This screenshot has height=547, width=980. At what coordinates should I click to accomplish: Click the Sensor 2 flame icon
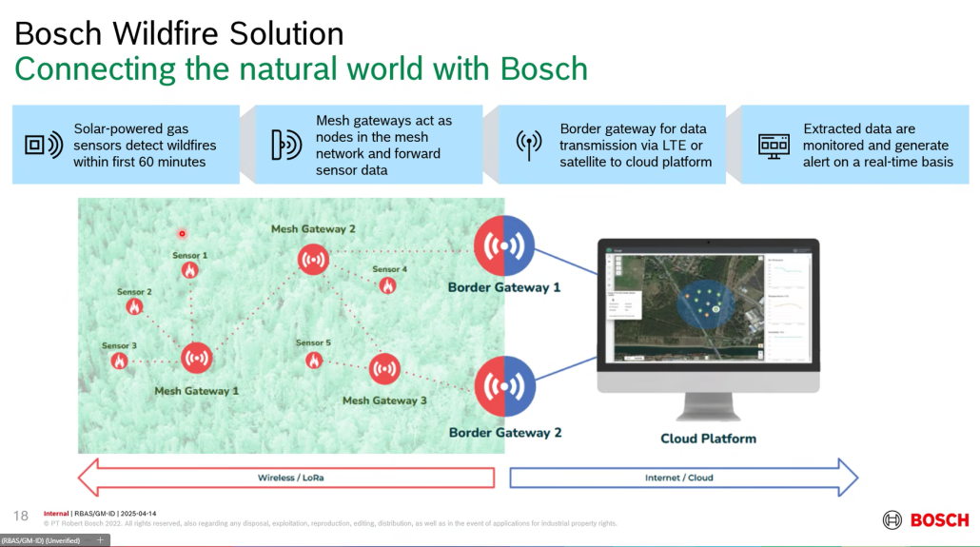point(134,306)
